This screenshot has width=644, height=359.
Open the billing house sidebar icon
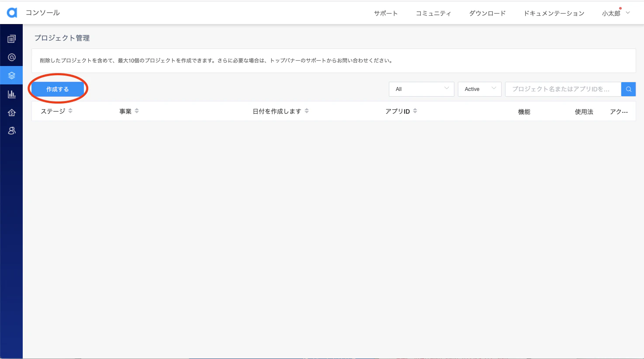[12, 112]
